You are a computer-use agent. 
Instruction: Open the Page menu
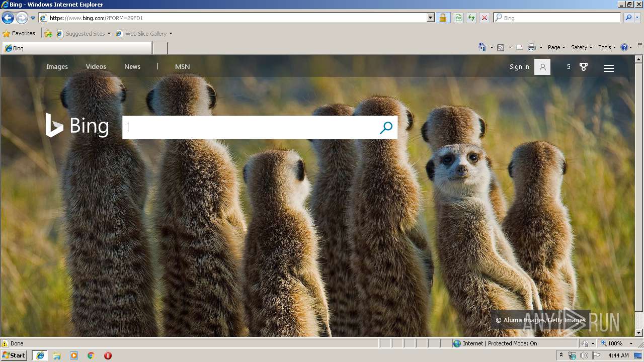(556, 47)
